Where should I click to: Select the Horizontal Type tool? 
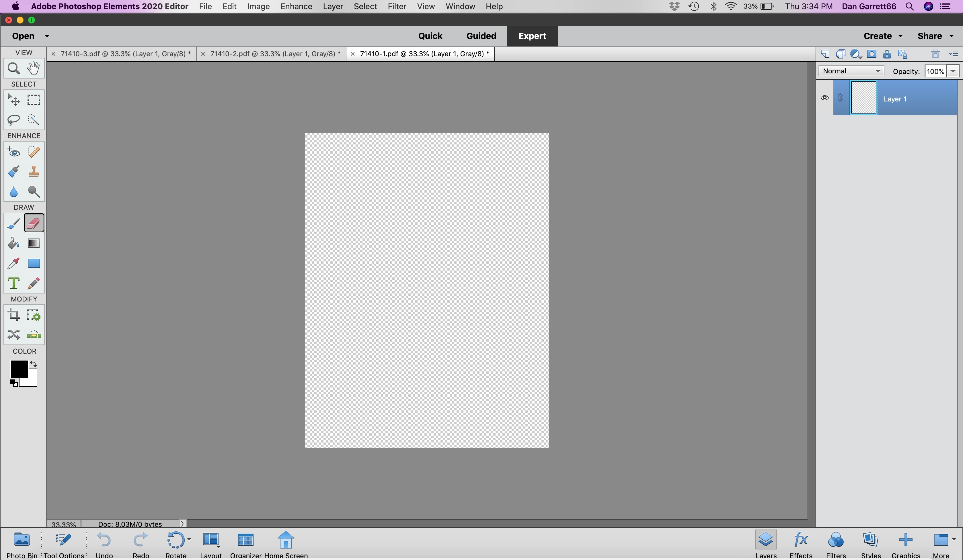point(13,283)
